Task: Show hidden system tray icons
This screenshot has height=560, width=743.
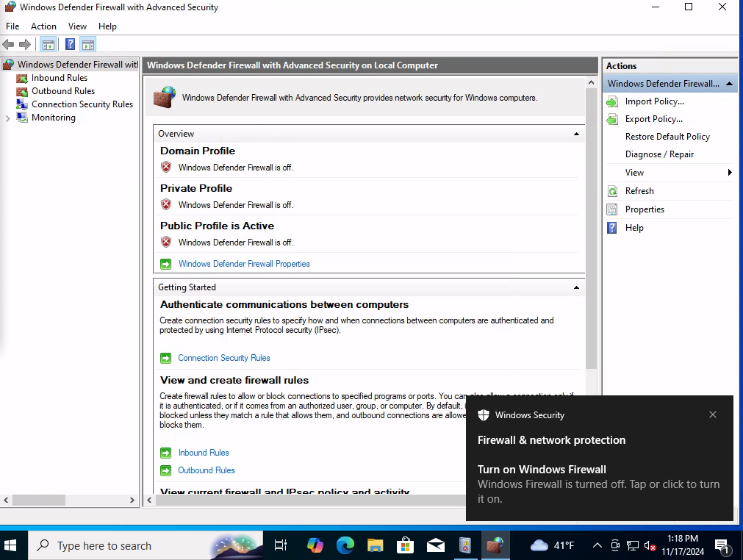Action: [597, 546]
